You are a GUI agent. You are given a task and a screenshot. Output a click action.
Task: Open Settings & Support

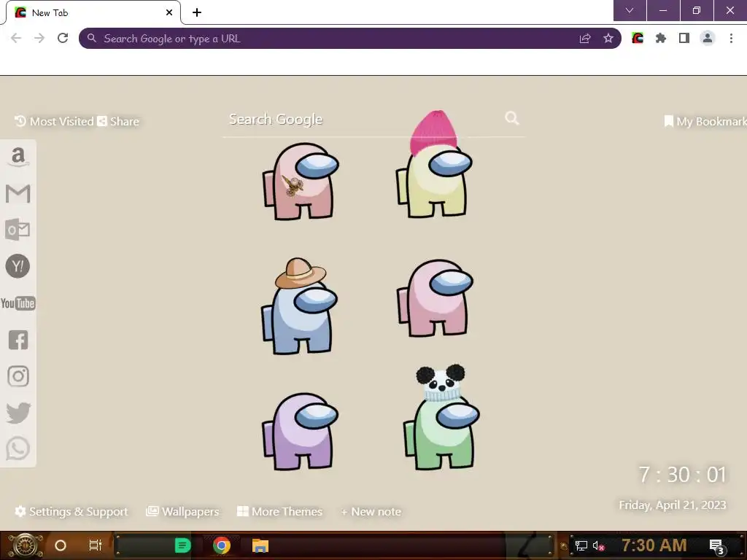tap(71, 511)
